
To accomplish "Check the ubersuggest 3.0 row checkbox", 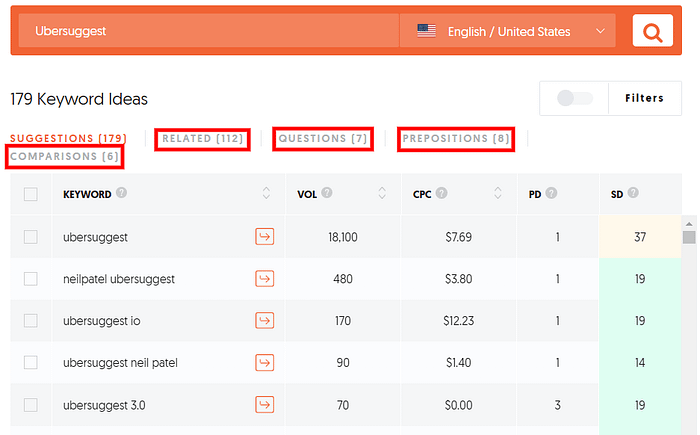I will [x=30, y=405].
